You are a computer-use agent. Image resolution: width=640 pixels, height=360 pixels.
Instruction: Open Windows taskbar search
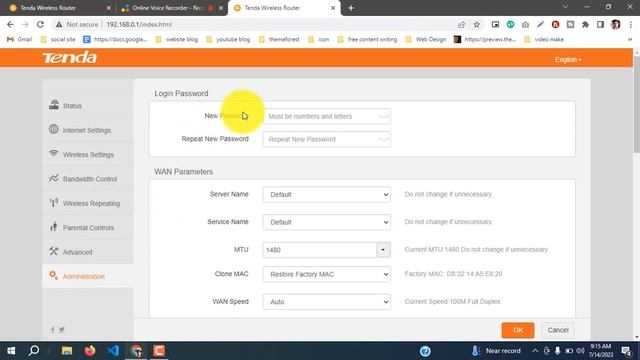(x=34, y=351)
